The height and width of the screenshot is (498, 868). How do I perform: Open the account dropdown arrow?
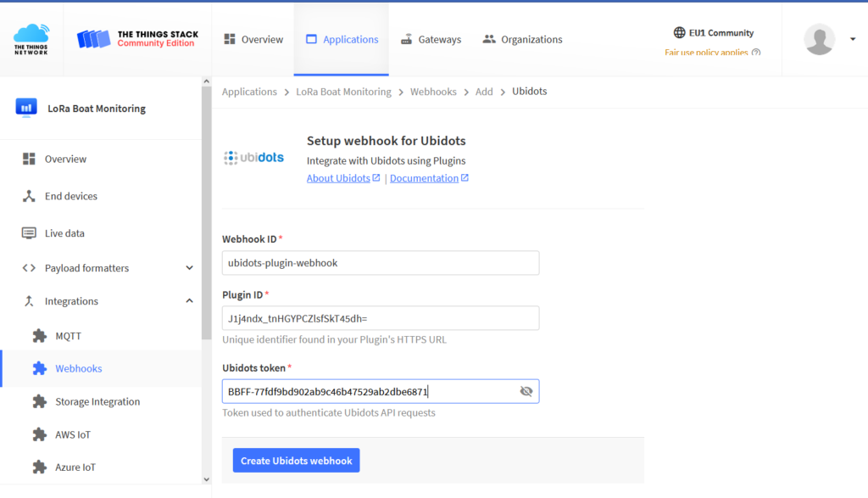tap(851, 39)
